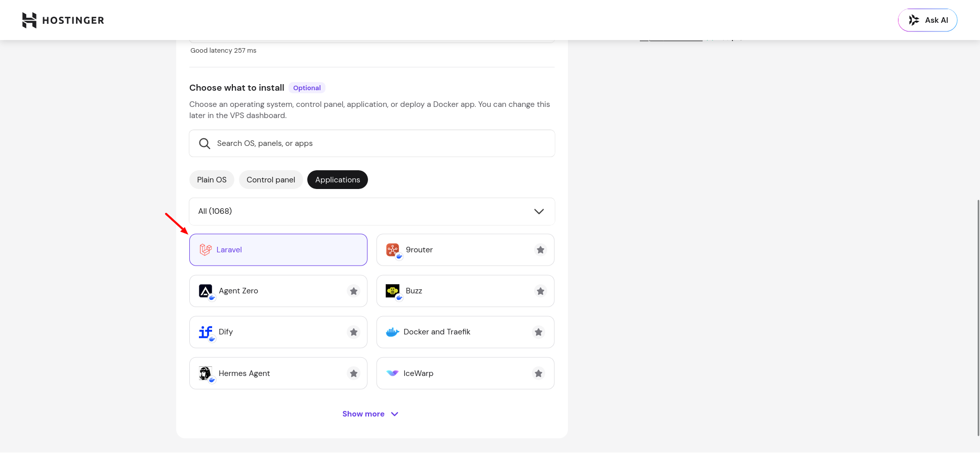Click the Dify app icon
The image size is (980, 453).
pyautogui.click(x=206, y=332)
